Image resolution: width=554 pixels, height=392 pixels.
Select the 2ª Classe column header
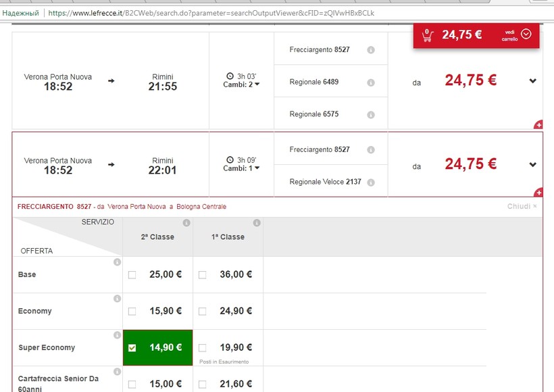point(157,237)
